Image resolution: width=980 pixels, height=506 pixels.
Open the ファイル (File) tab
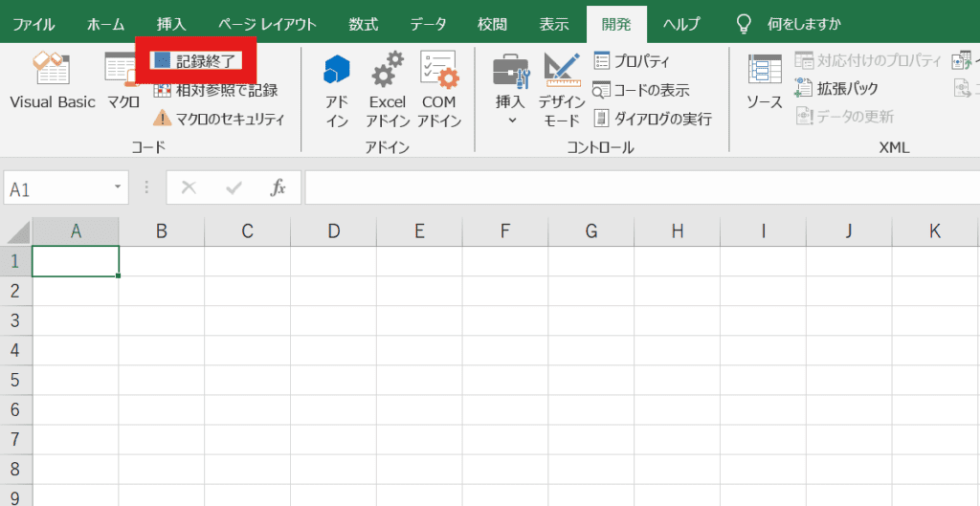click(x=33, y=23)
